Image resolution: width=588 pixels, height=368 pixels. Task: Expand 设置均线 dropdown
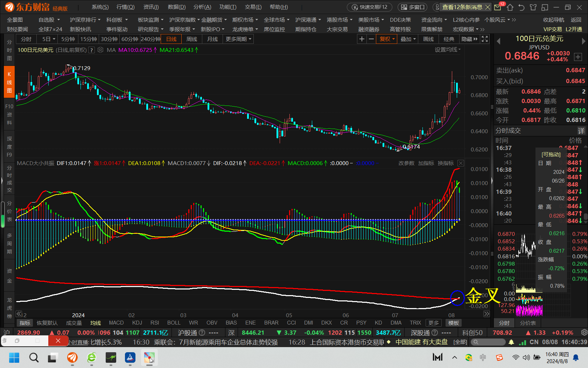(x=448, y=49)
